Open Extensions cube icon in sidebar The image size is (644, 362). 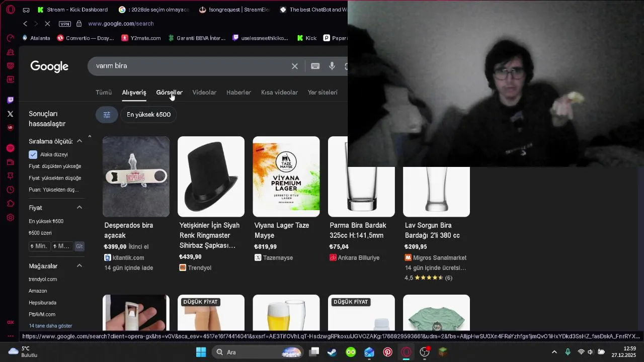click(x=10, y=204)
